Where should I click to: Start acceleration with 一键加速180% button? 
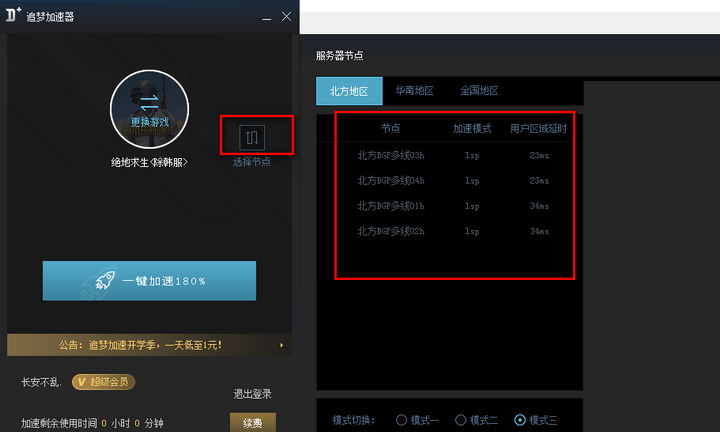tap(149, 281)
